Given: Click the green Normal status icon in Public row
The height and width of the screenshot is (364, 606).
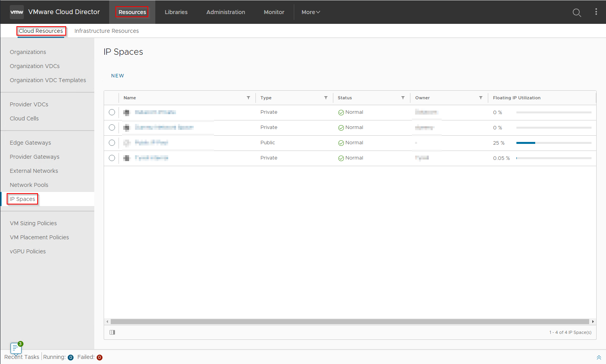Looking at the screenshot, I should tap(341, 143).
